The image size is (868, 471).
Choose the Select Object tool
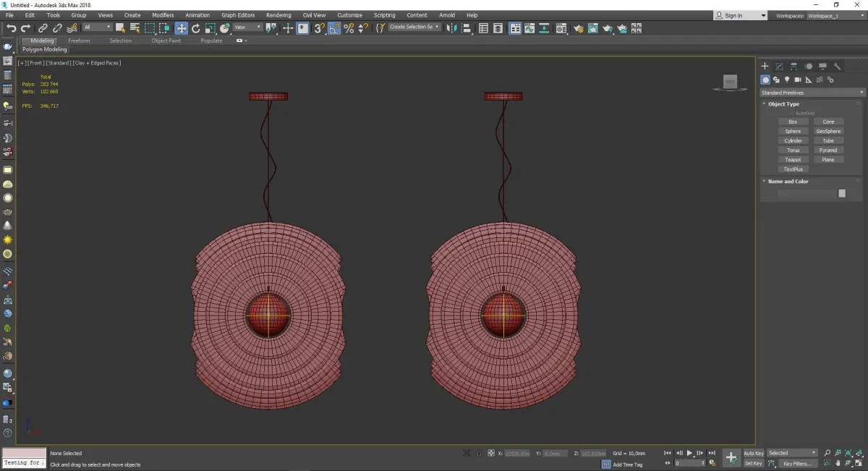[120, 28]
